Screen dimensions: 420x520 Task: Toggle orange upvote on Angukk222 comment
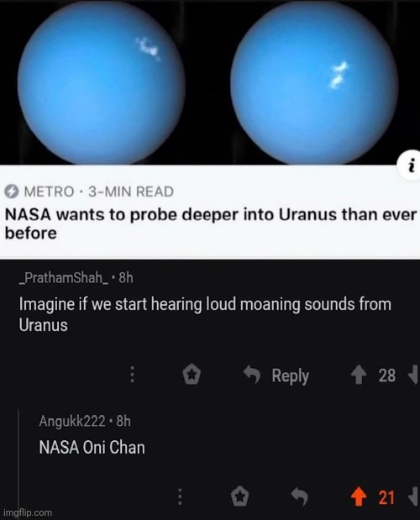point(359,496)
